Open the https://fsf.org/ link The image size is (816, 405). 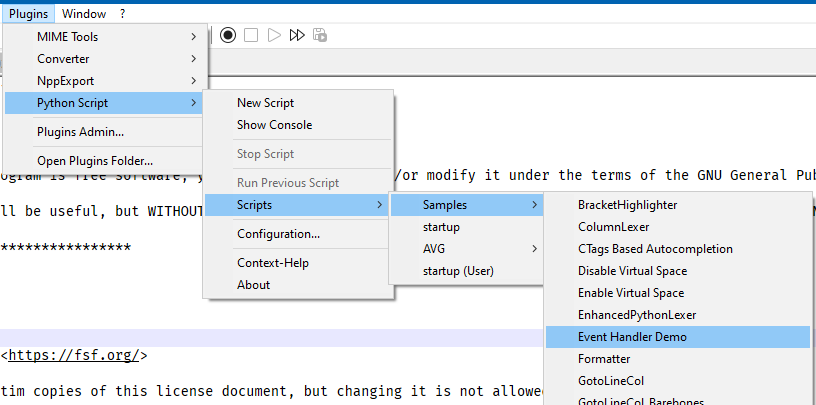74,356
